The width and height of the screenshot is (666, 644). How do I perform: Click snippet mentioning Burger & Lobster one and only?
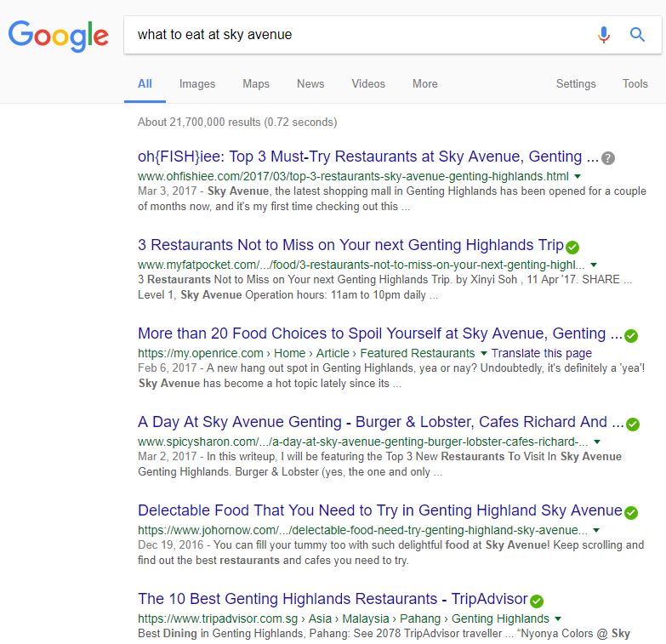379,464
